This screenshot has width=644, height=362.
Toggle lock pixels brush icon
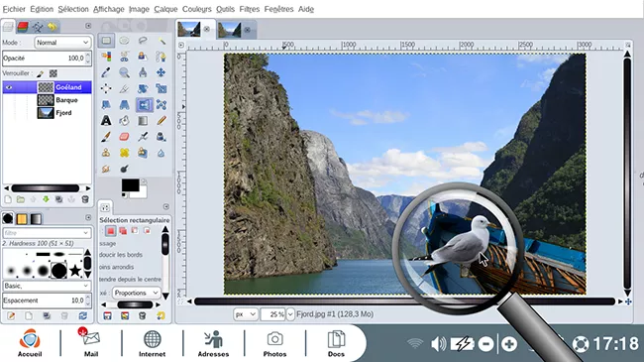point(40,73)
